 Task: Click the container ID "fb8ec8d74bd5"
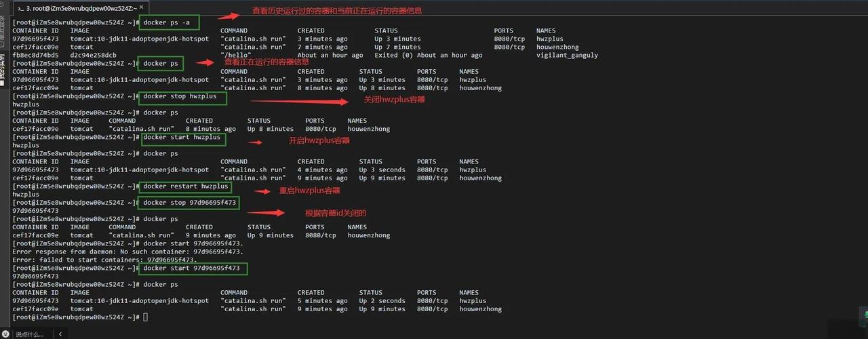[x=35, y=56]
